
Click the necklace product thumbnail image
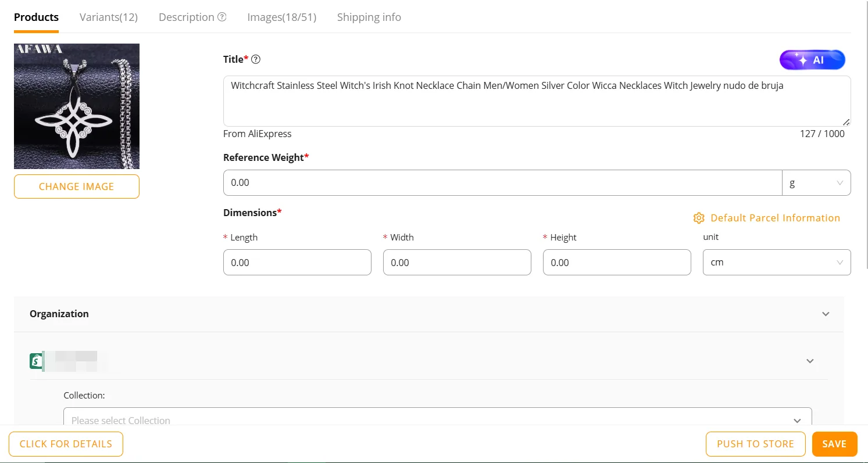click(x=77, y=106)
